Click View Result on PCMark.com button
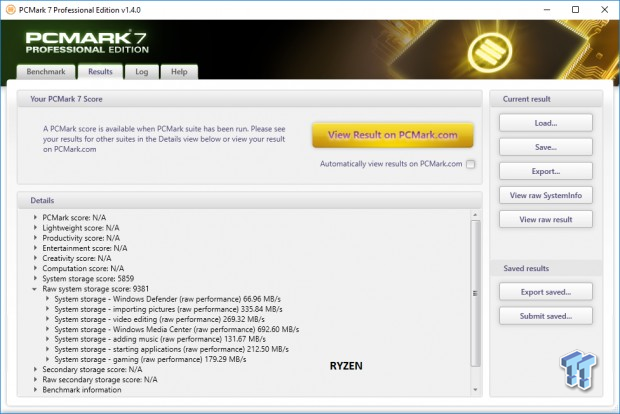This screenshot has width=620, height=414. click(x=393, y=135)
